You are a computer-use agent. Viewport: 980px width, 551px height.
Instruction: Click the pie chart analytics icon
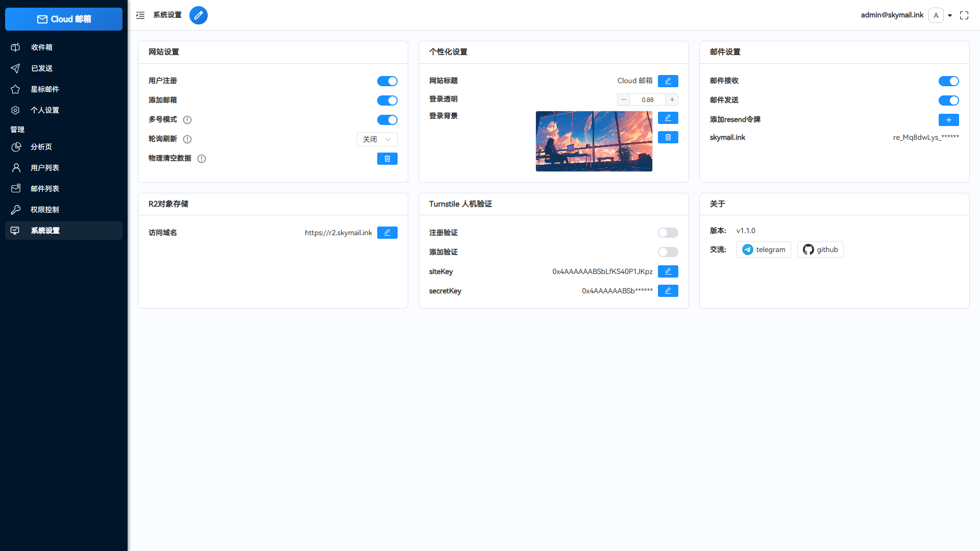16,146
